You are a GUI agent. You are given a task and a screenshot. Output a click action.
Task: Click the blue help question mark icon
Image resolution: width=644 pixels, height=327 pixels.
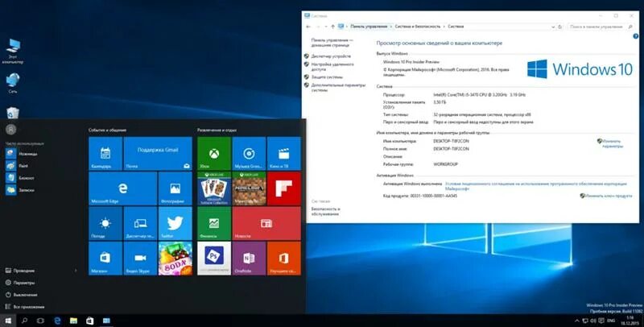click(x=636, y=36)
